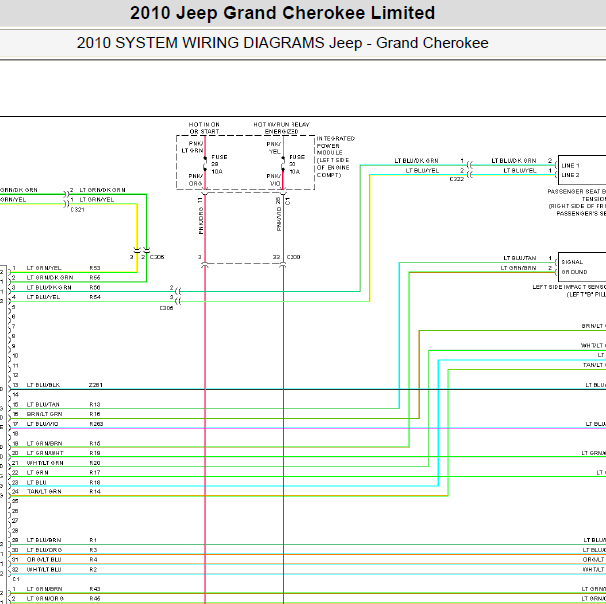
Task: Select the "SIGNAL" terminal label
Action: [x=572, y=262]
